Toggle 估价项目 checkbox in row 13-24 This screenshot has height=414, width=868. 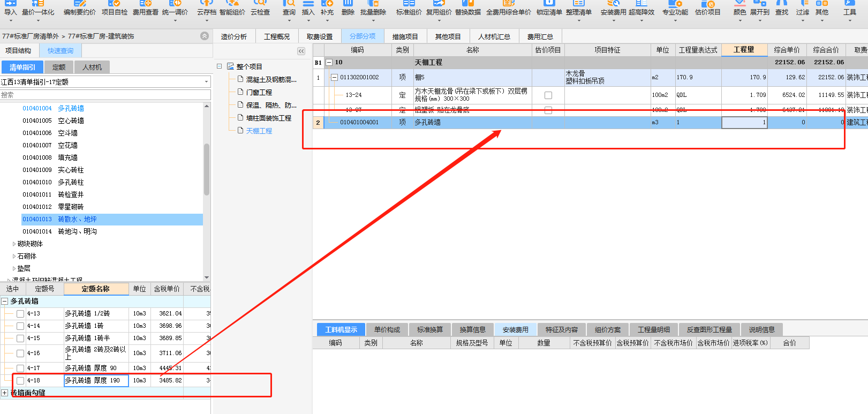548,95
